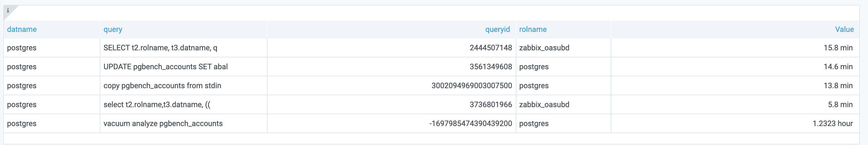The height and width of the screenshot is (145, 868).
Task: Sort table by datname column
Action: click(22, 29)
